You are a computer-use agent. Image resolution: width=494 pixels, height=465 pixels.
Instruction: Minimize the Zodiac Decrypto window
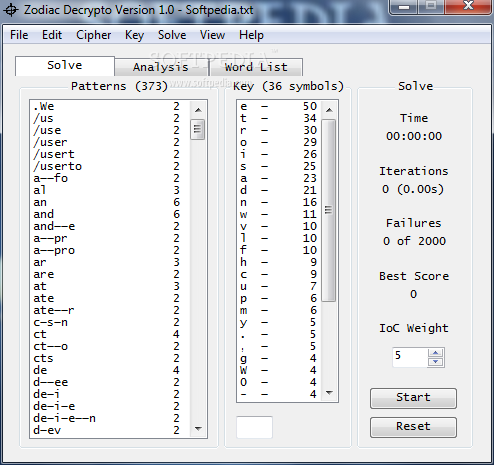coord(404,6)
